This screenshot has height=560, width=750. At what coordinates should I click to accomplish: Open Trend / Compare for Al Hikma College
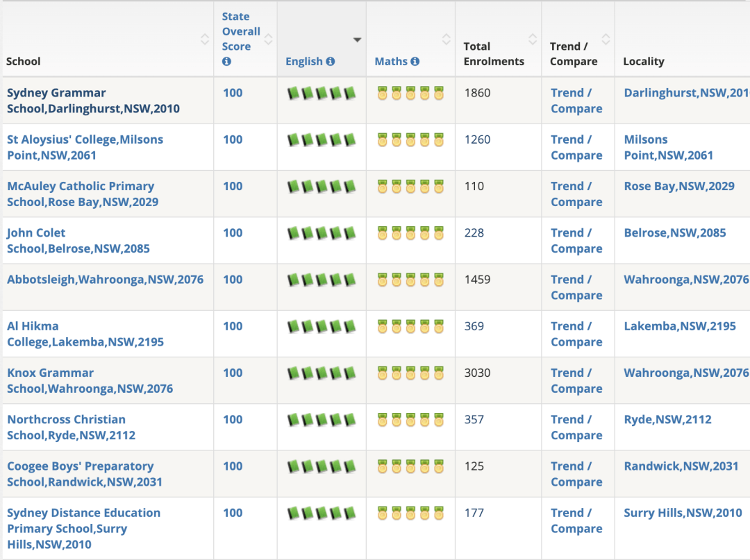(576, 334)
